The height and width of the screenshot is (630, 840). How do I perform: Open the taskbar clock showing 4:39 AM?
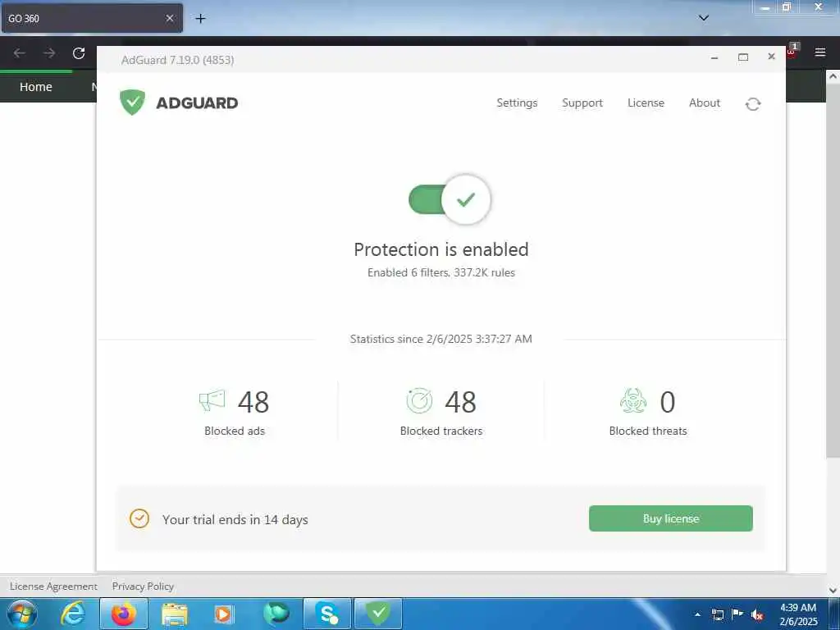click(798, 614)
